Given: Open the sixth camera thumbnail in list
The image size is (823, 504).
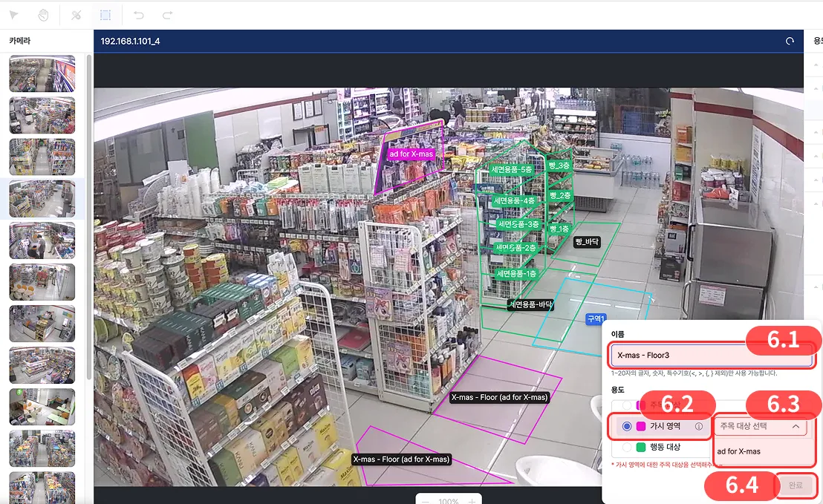Looking at the screenshot, I should pyautogui.click(x=42, y=282).
